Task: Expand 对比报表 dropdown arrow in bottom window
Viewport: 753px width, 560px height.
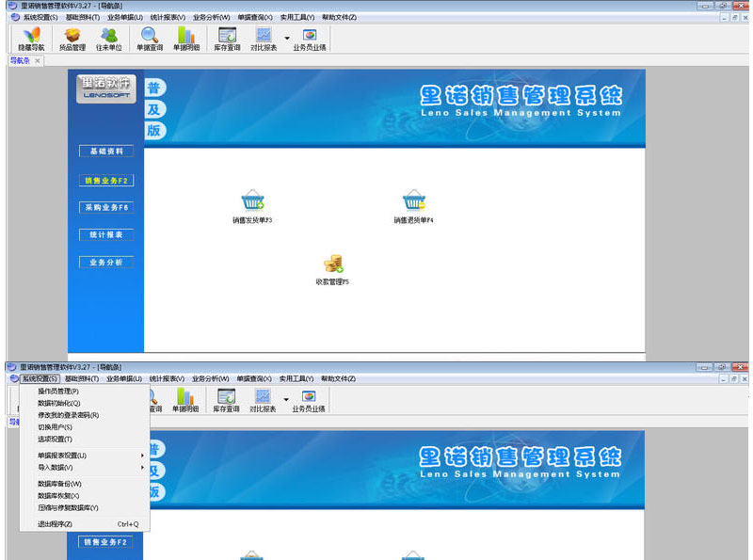Action: pyautogui.click(x=286, y=400)
